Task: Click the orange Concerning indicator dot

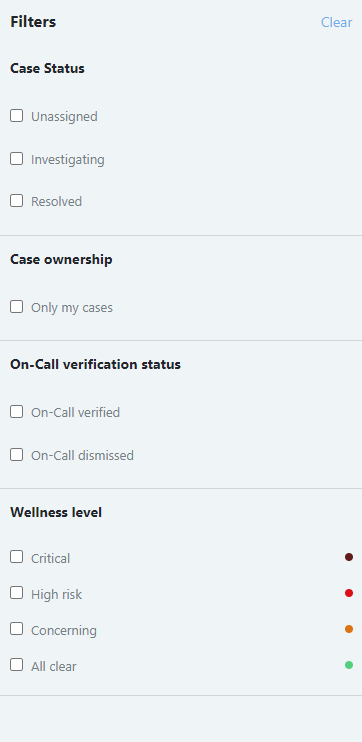Action: pyautogui.click(x=349, y=629)
